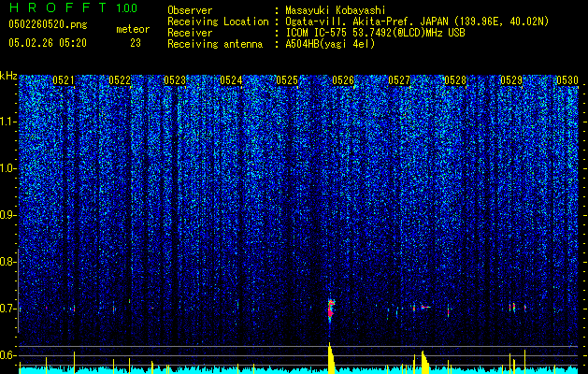Click the 0521 time marker

click(x=64, y=80)
